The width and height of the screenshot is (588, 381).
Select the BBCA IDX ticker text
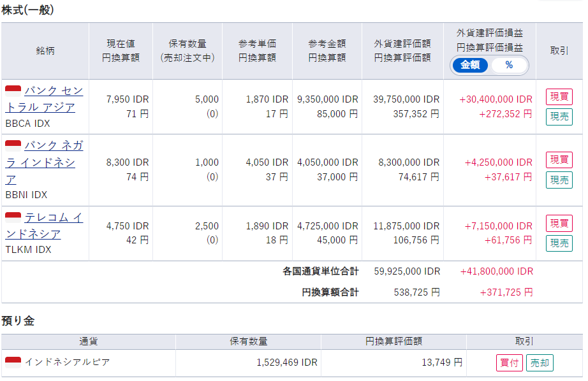[28, 123]
